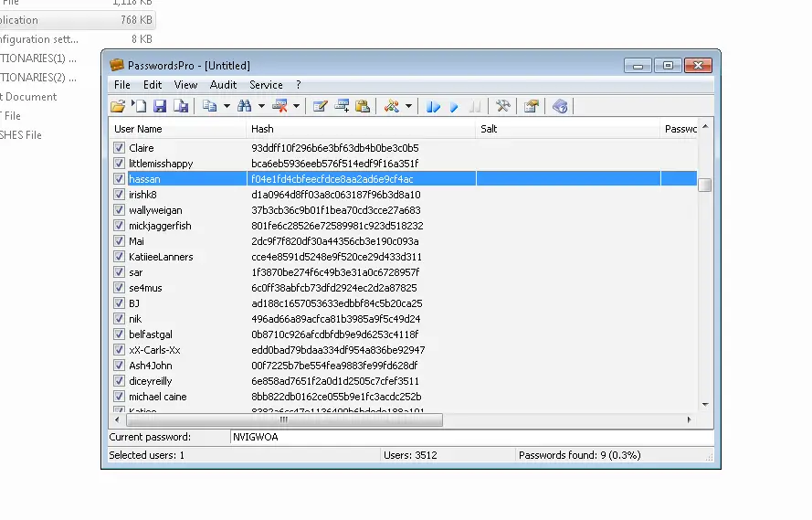Viewport: 812px width, 520px height.
Task: Click the Add user icon with plus
Action: (342, 106)
